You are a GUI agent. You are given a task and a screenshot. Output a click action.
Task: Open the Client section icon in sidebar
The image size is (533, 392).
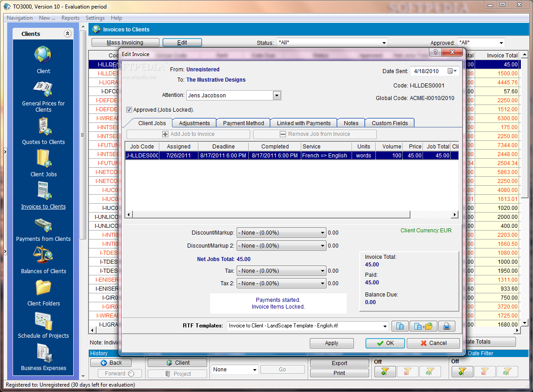[x=43, y=55]
